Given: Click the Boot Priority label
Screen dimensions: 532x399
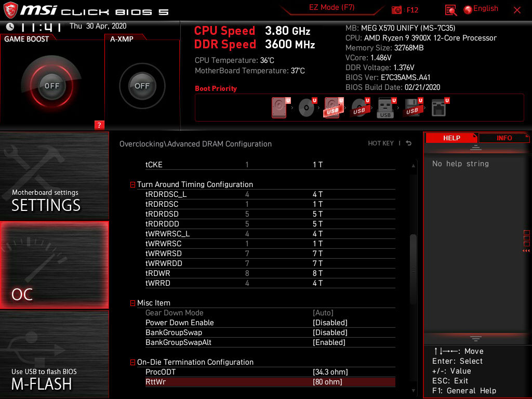Looking at the screenshot, I should (216, 88).
